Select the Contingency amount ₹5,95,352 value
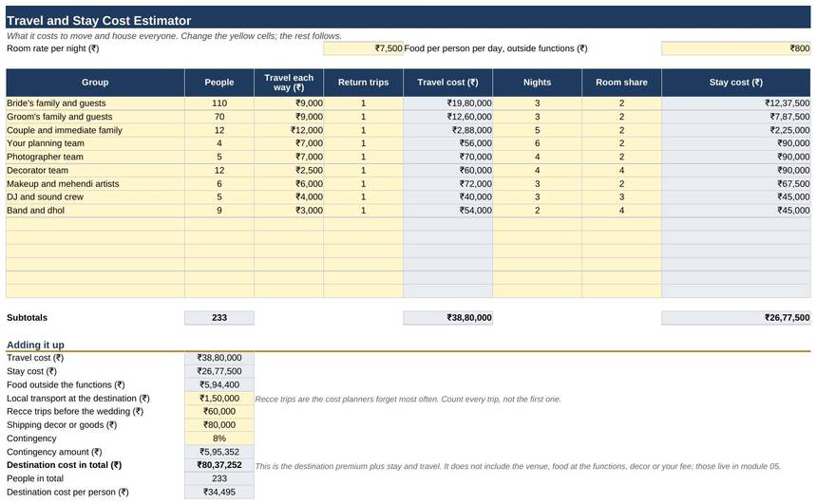 [219, 452]
